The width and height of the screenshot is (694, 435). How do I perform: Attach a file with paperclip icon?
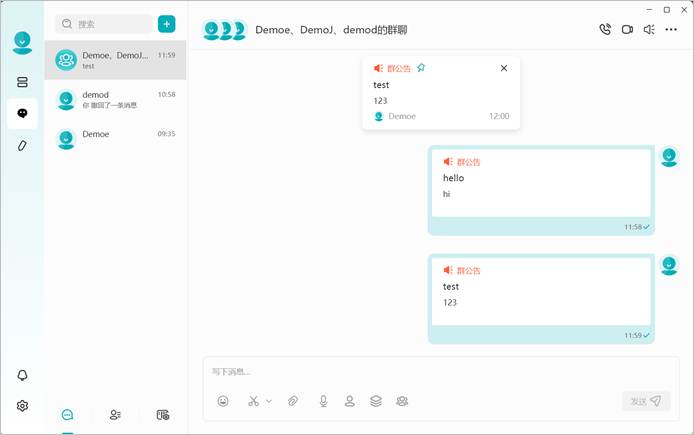(x=293, y=401)
